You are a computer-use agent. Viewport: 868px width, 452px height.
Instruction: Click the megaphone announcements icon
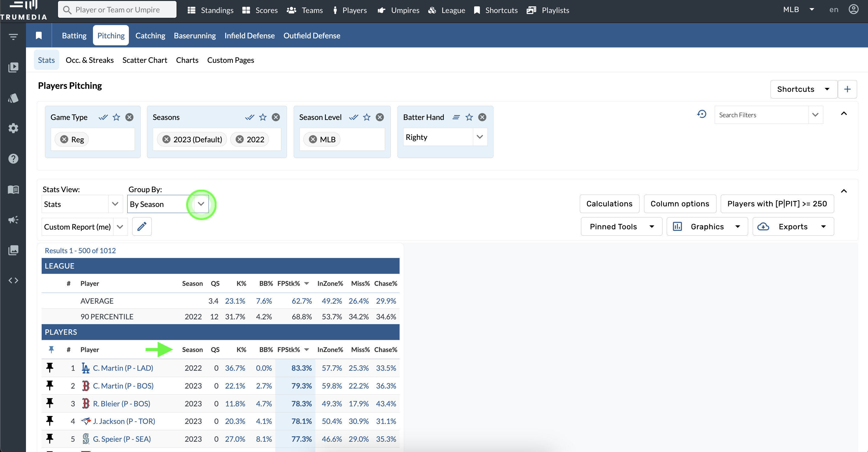click(14, 220)
